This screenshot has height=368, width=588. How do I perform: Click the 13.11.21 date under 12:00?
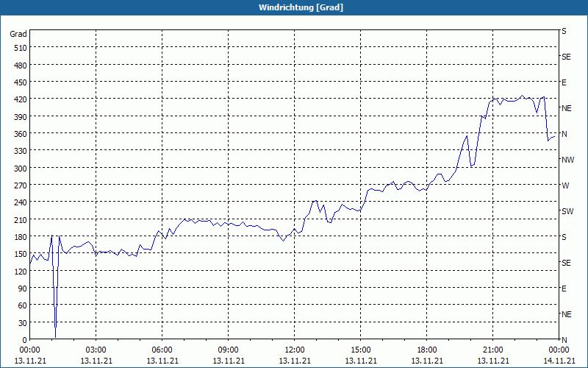295,361
